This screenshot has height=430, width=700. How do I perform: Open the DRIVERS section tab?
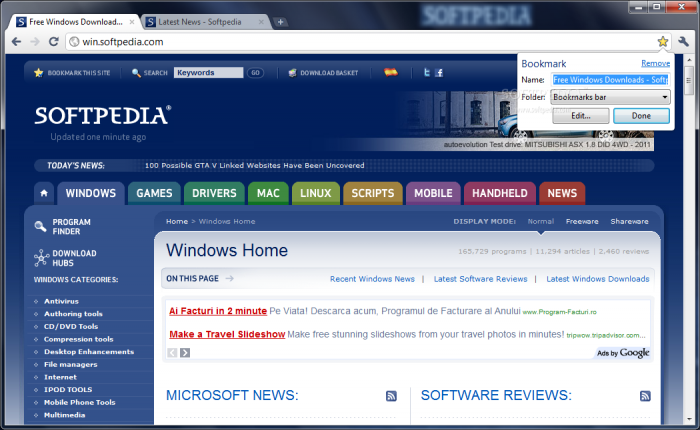(214, 193)
